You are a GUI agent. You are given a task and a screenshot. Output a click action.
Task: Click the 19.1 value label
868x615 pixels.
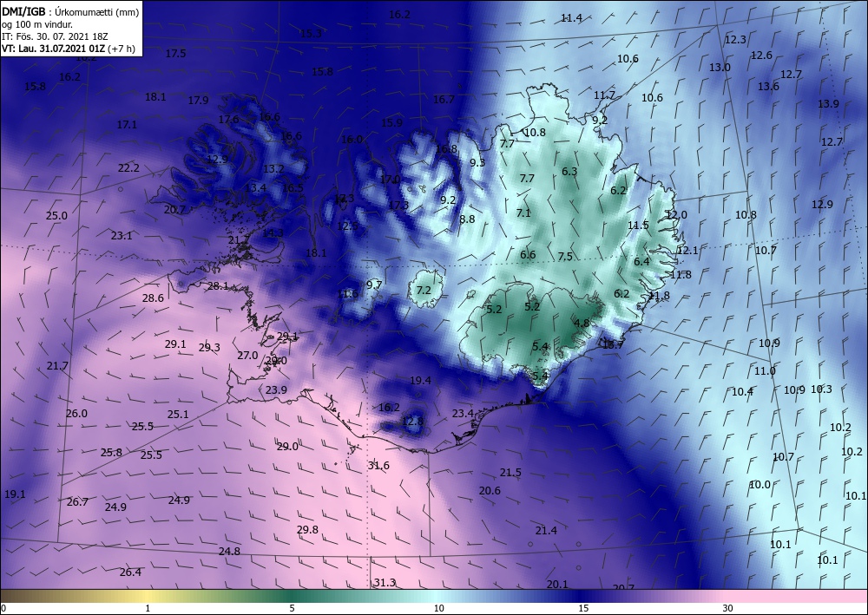[15, 494]
